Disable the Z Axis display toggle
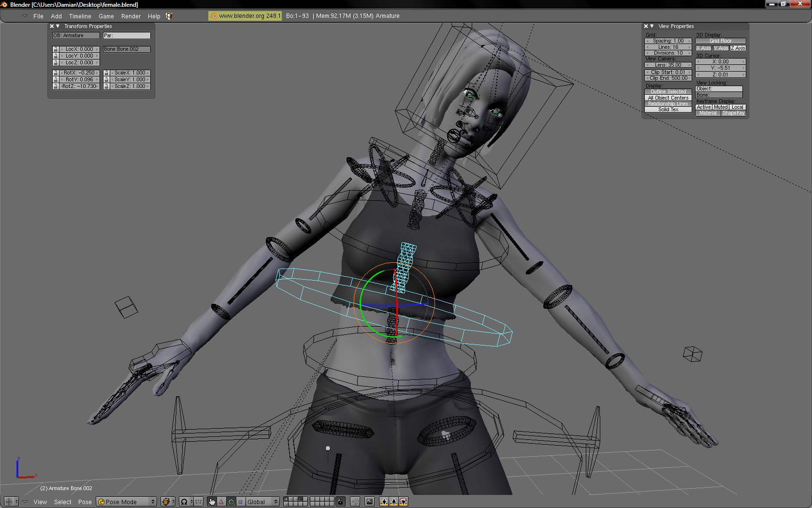812x508 pixels. (x=738, y=48)
